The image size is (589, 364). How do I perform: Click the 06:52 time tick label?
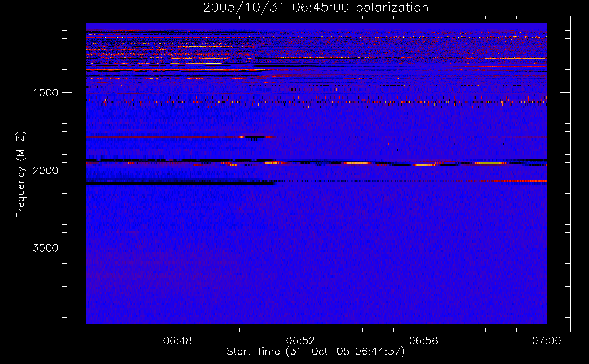(x=301, y=341)
